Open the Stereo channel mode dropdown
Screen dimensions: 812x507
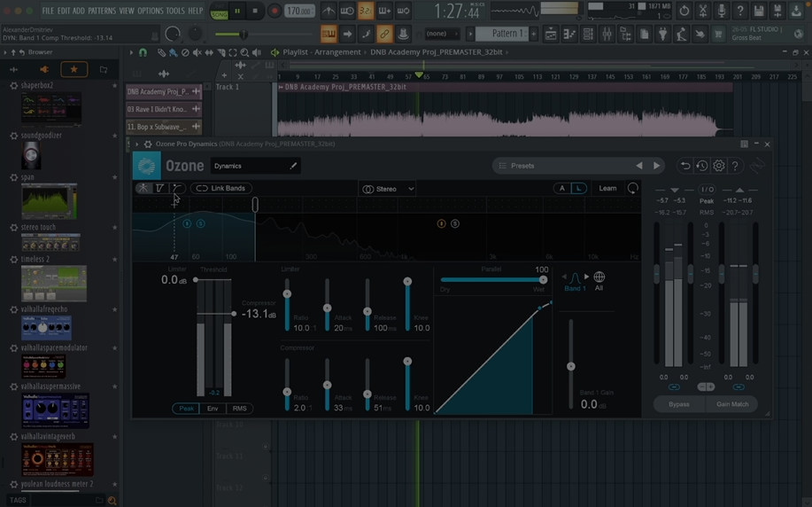[389, 189]
